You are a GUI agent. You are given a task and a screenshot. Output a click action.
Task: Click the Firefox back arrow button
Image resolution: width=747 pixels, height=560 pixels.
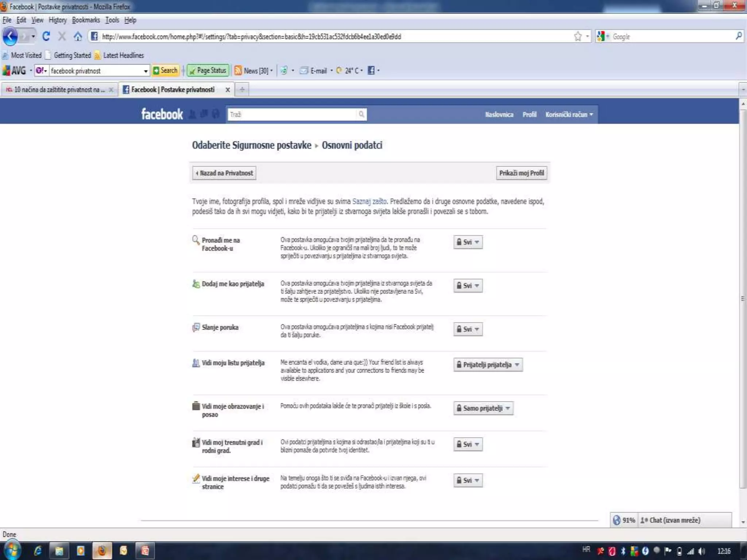coord(10,36)
